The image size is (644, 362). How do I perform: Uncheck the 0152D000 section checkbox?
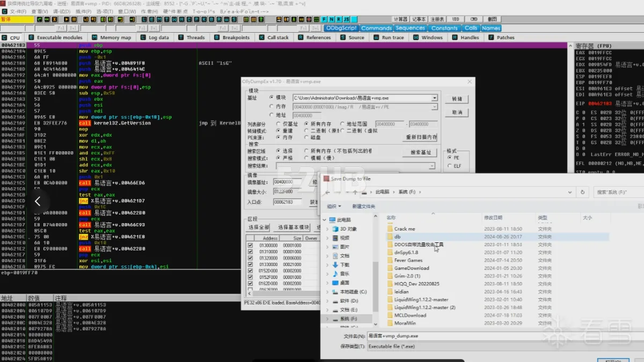[250, 271]
